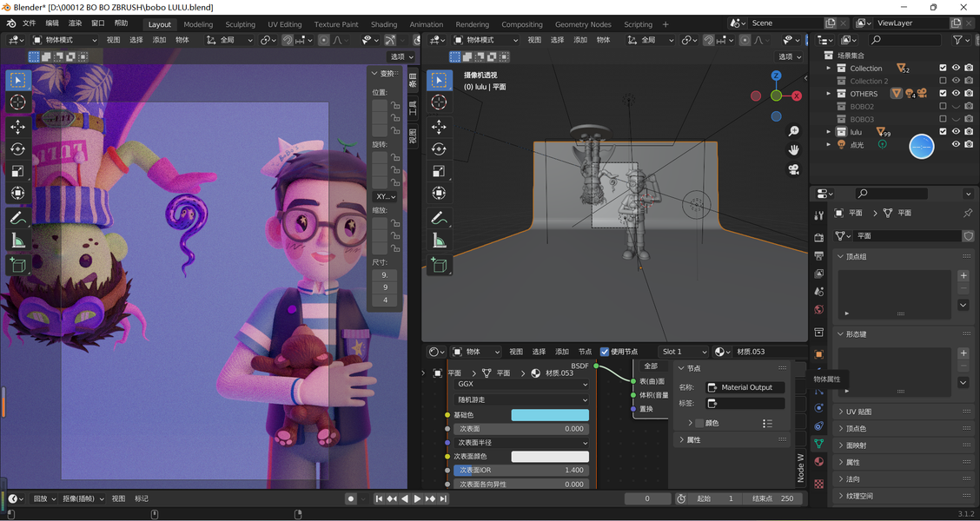The height and width of the screenshot is (521, 980).
Task: Open the Slot 1 dropdown
Action: click(x=684, y=352)
